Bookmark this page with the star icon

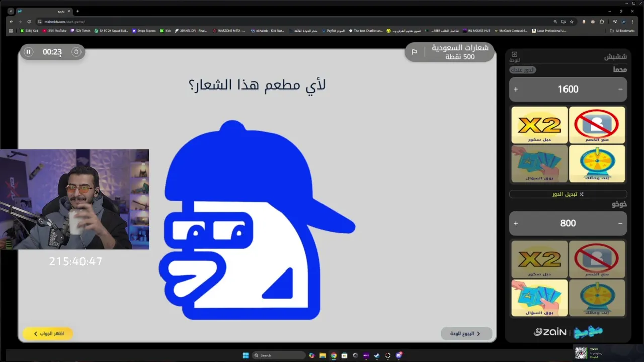pos(572,22)
